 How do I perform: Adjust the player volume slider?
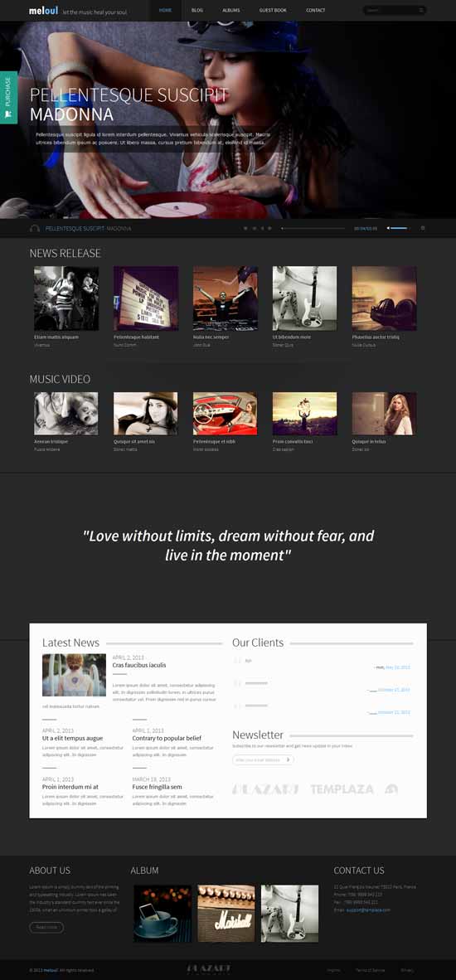399,228
